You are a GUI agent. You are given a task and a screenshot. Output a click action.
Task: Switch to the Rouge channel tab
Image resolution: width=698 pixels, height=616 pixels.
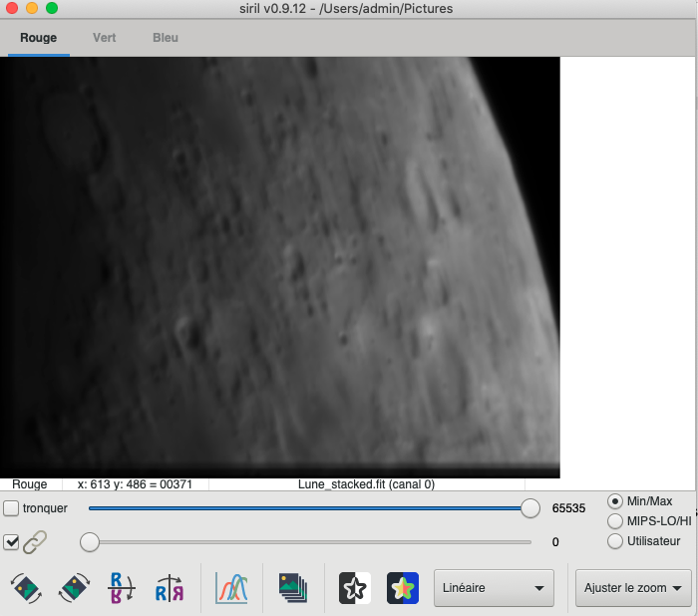(x=38, y=38)
